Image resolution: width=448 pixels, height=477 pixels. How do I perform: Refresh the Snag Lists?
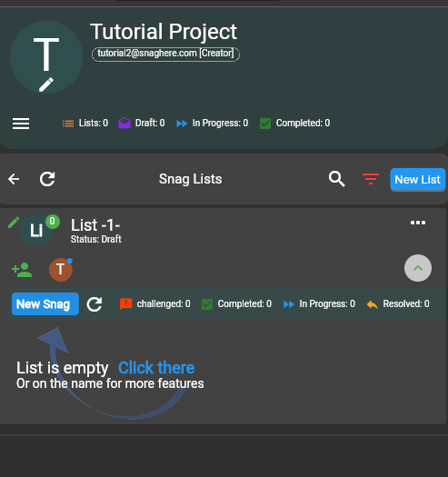47,179
